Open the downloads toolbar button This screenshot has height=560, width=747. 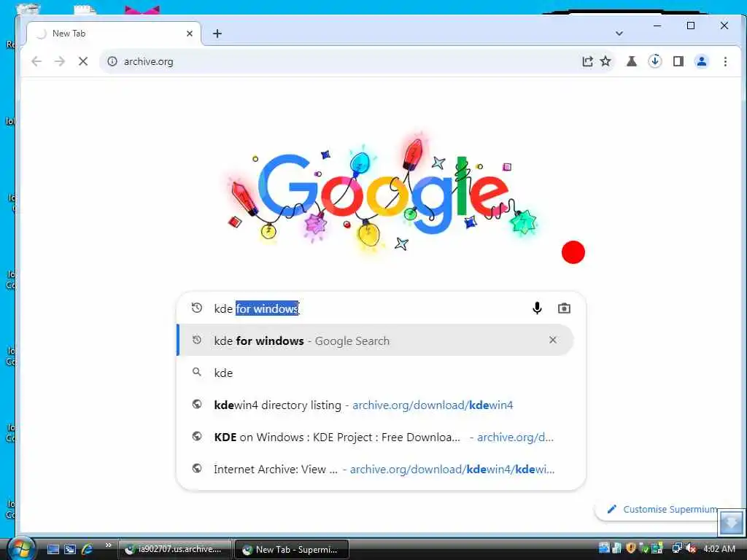[655, 61]
